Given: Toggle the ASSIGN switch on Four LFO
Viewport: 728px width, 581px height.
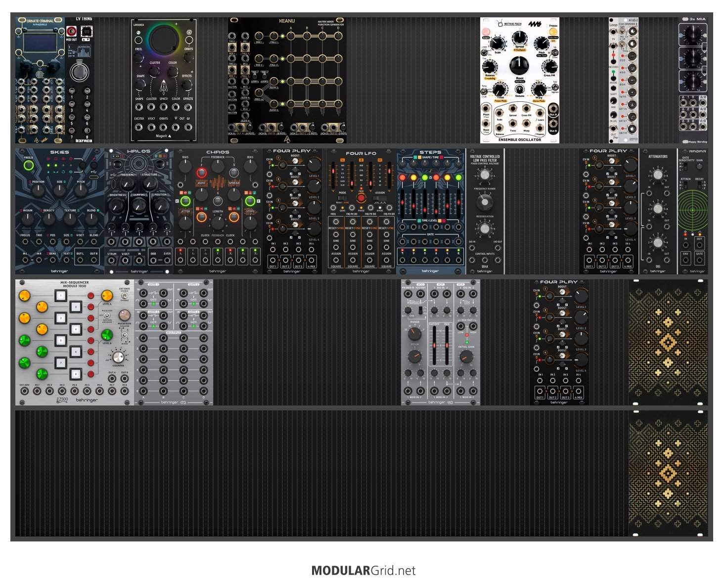Looking at the screenshot, I should click(380, 198).
